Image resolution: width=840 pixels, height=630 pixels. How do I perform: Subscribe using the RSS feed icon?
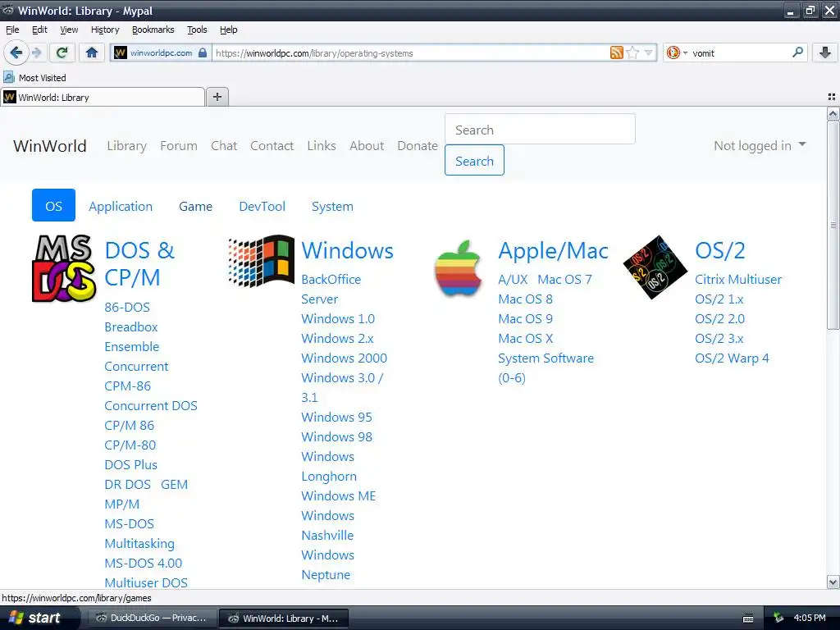click(x=617, y=52)
